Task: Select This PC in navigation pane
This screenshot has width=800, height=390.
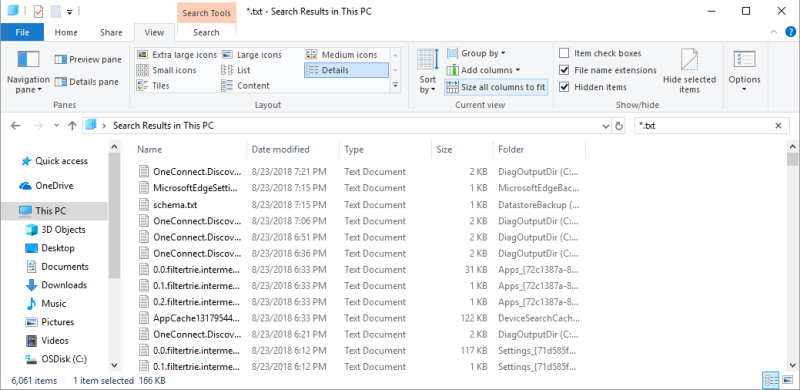Action: [x=55, y=210]
